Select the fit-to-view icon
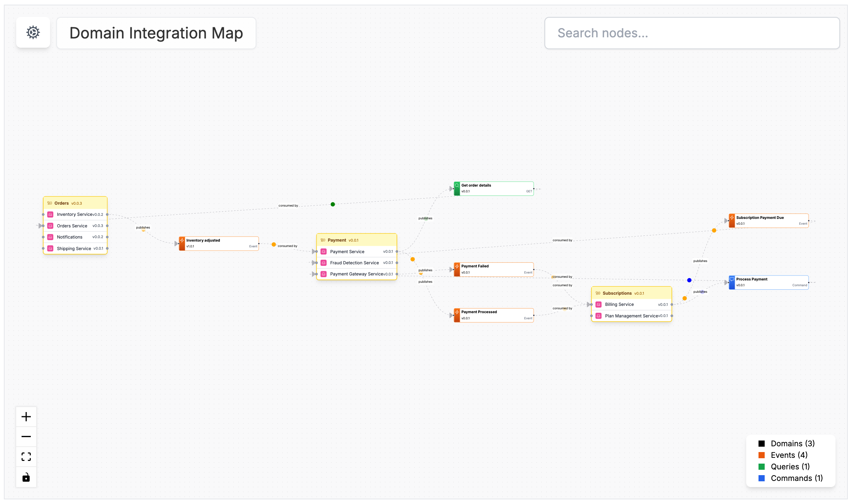This screenshot has width=854, height=504. pos(26,457)
